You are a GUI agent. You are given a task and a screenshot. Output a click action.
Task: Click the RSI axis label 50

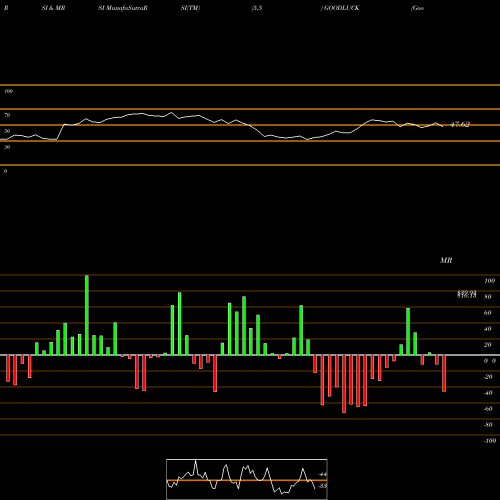pyautogui.click(x=7, y=131)
